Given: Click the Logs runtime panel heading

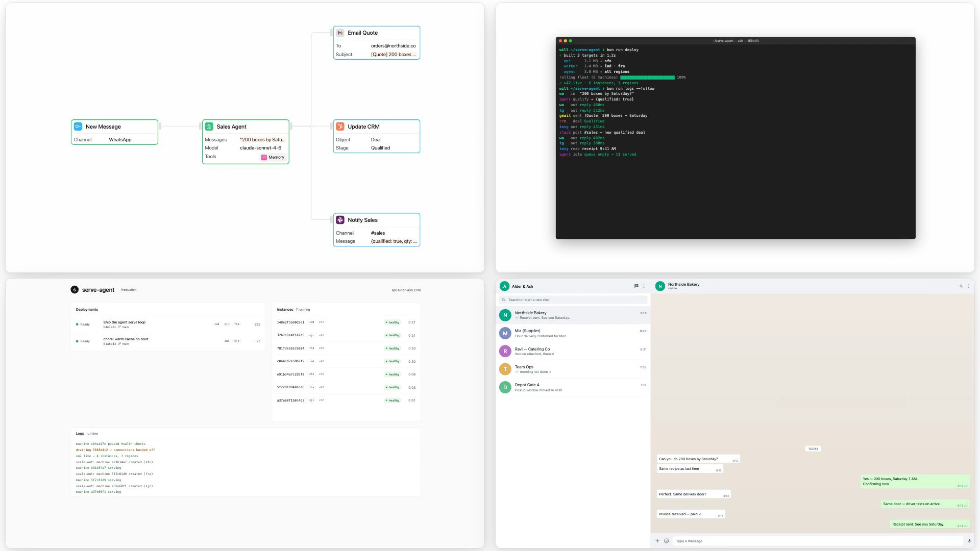Looking at the screenshot, I should point(87,434).
